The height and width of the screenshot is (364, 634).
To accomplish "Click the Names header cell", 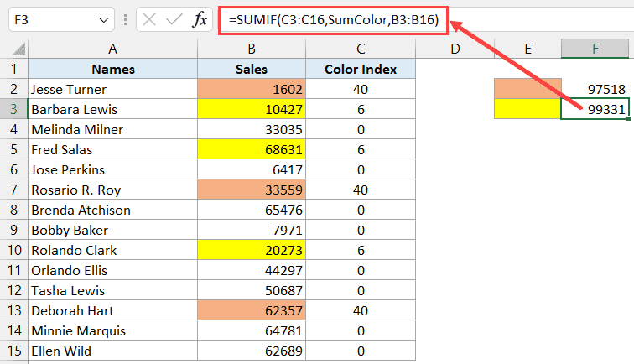I will 113,69.
